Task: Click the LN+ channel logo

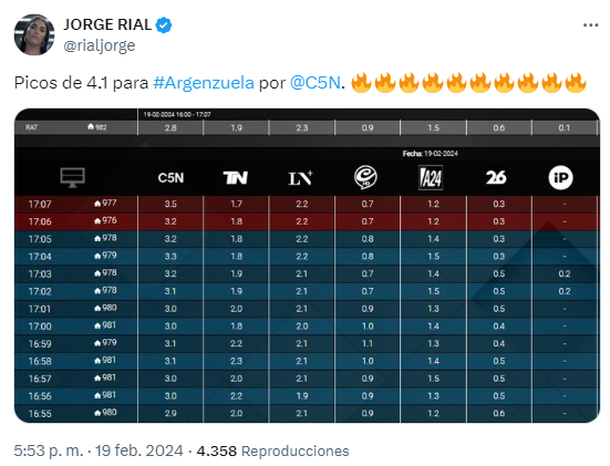Action: click(300, 178)
